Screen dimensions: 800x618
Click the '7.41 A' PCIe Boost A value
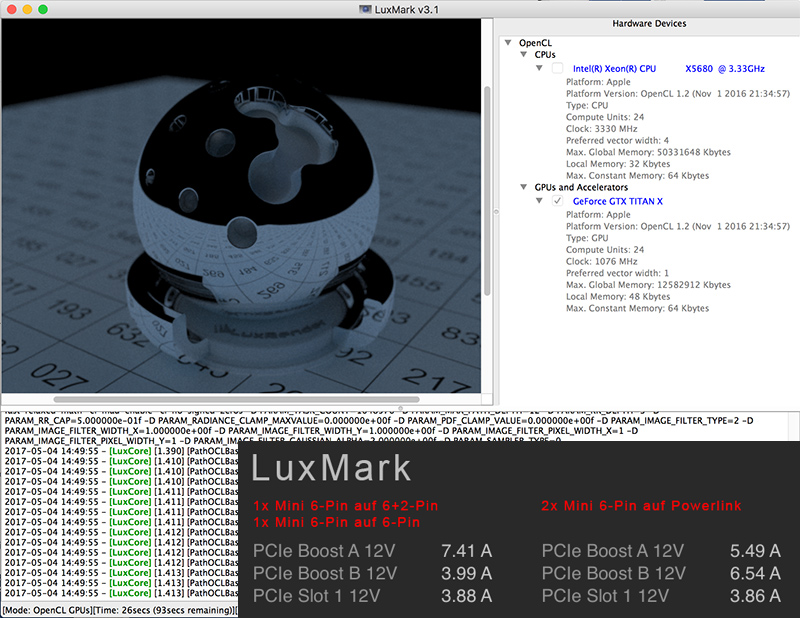click(466, 551)
